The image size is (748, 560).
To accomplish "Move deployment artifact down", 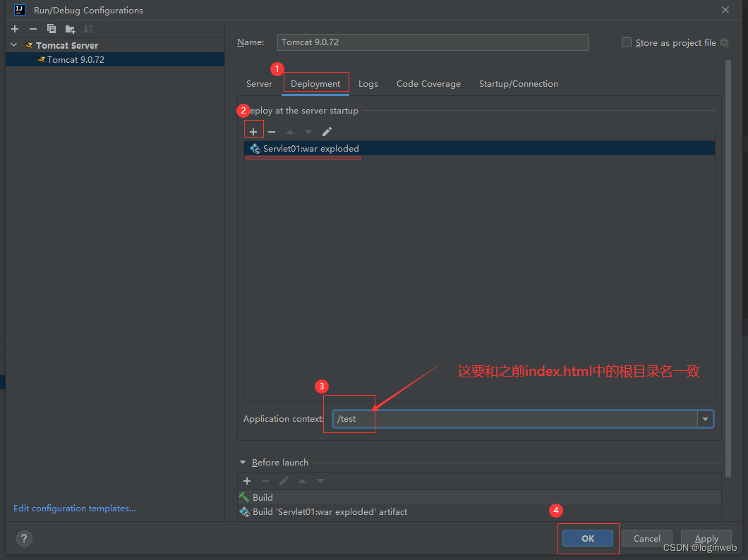I will (308, 132).
